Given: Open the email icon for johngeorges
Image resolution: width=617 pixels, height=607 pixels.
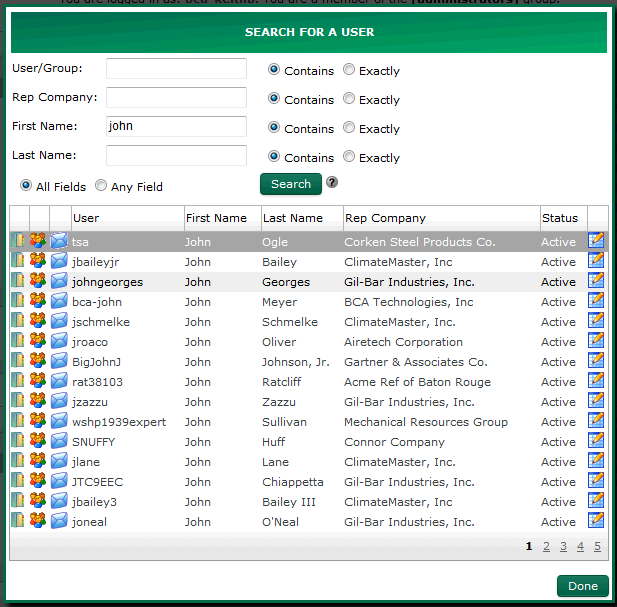Looking at the screenshot, I should 59,281.
